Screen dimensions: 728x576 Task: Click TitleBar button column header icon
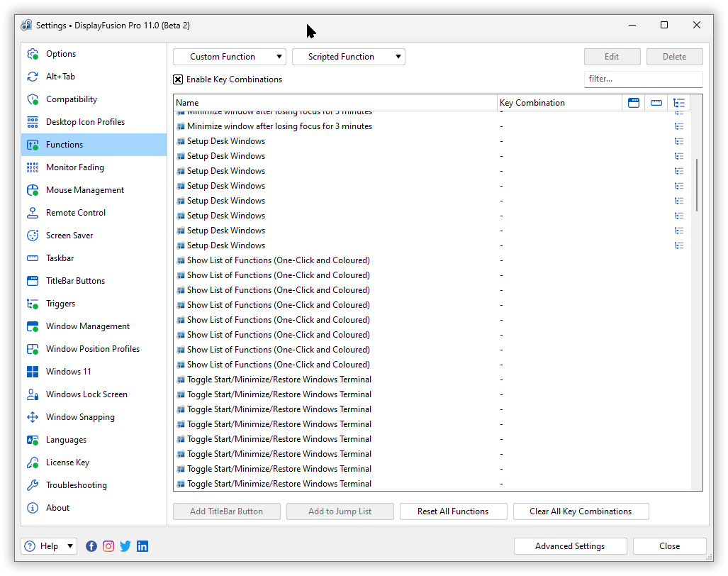[634, 103]
